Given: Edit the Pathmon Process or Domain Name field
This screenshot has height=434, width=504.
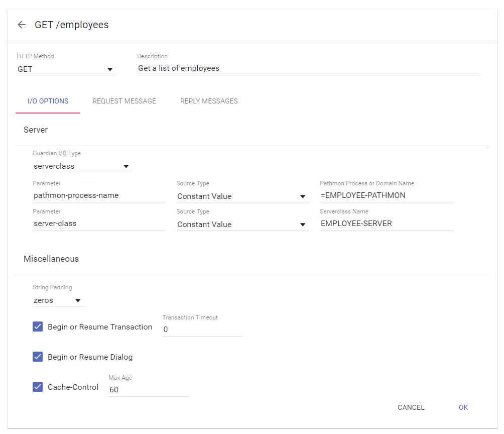Looking at the screenshot, I should [386, 195].
